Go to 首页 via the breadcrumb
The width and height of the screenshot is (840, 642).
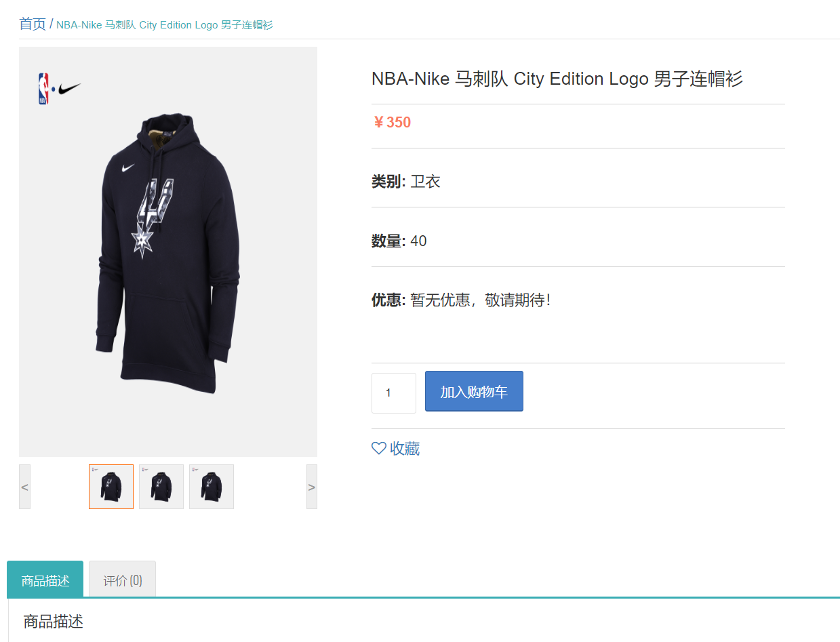tap(33, 24)
